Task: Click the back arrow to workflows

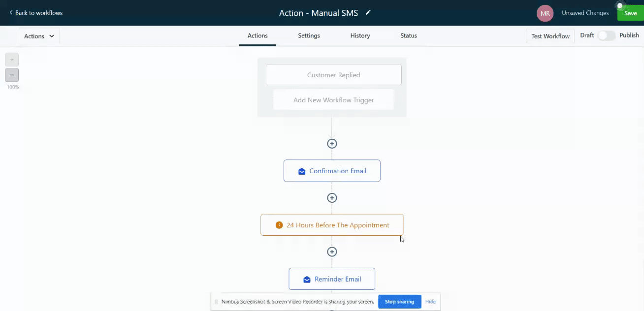Action: coord(11,13)
